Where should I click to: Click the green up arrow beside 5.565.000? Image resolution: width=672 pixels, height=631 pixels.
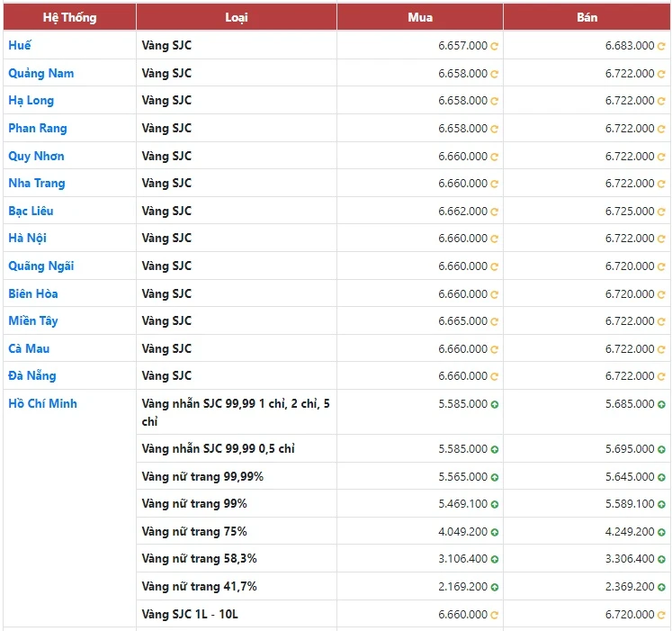(495, 477)
